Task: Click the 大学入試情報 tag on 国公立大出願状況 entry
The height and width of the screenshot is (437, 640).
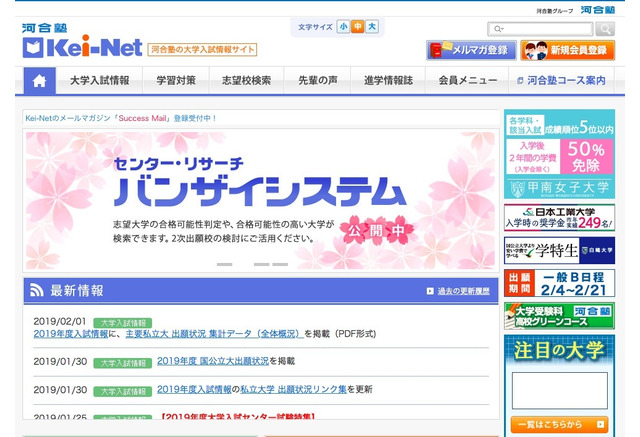Action: click(x=122, y=363)
